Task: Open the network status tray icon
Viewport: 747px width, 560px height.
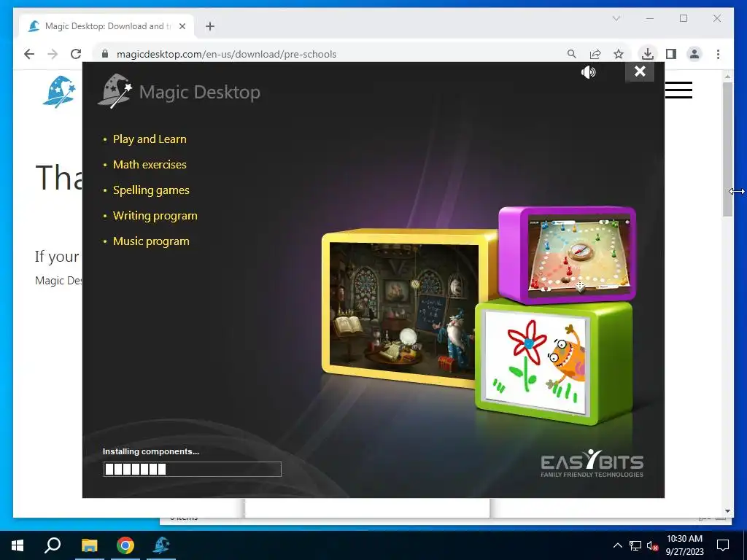Action: click(635, 545)
